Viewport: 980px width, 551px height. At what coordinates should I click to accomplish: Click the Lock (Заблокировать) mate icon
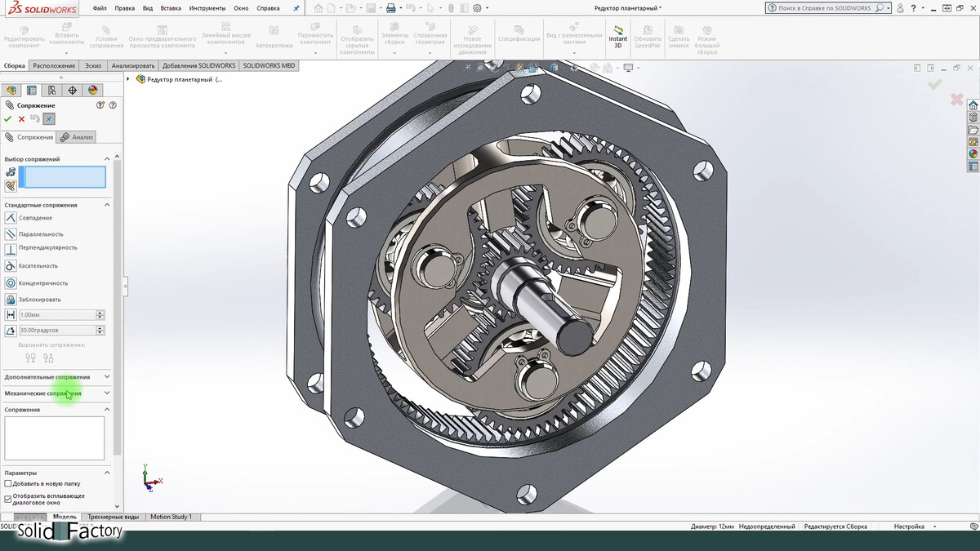click(x=11, y=300)
